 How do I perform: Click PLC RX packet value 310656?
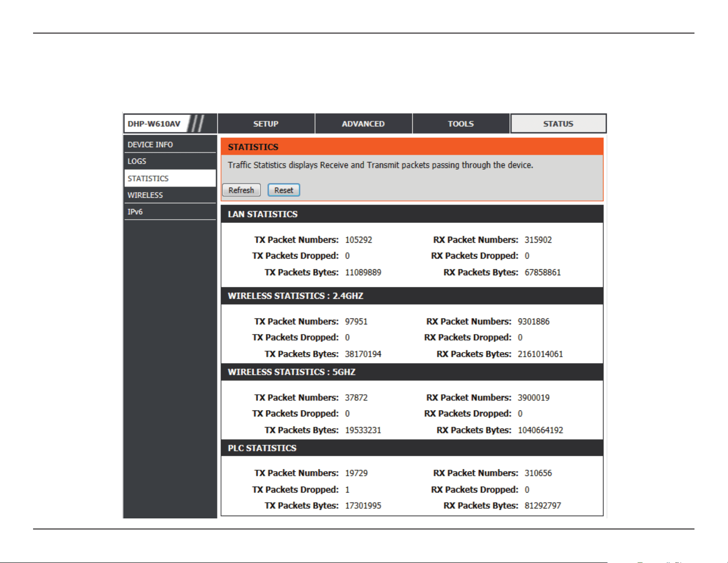click(x=538, y=473)
